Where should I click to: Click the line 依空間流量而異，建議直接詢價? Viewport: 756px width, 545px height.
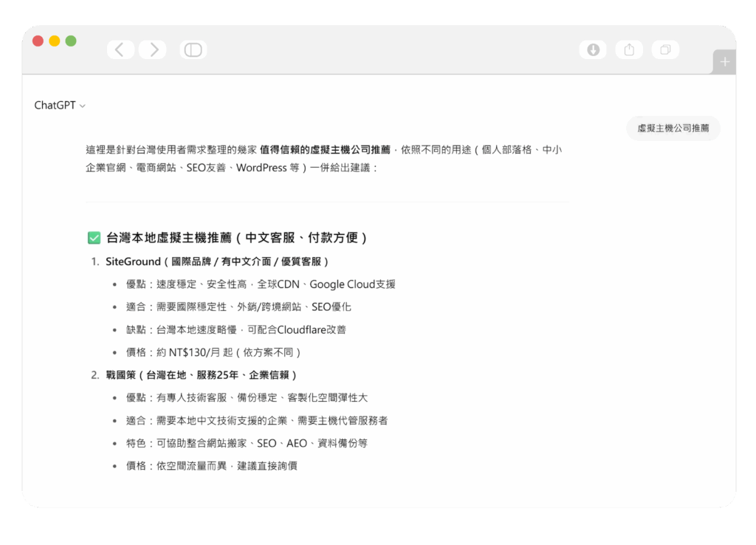[212, 466]
